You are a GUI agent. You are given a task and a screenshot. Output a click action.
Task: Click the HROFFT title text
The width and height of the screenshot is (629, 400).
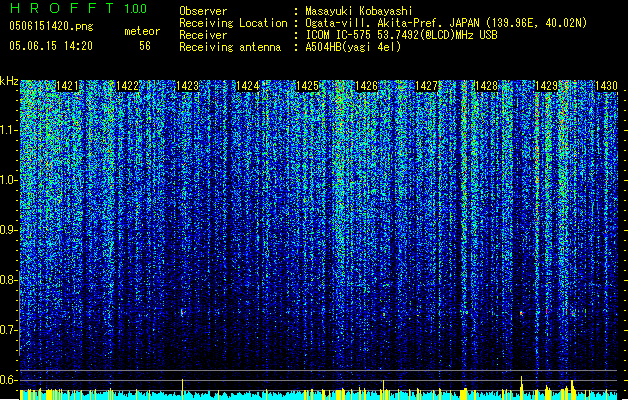(62, 8)
